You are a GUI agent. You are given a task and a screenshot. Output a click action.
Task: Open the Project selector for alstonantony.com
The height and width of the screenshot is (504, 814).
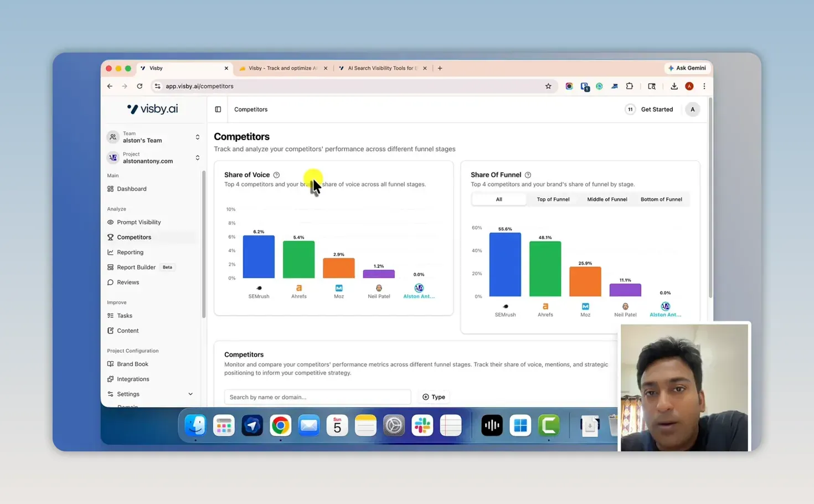point(153,158)
